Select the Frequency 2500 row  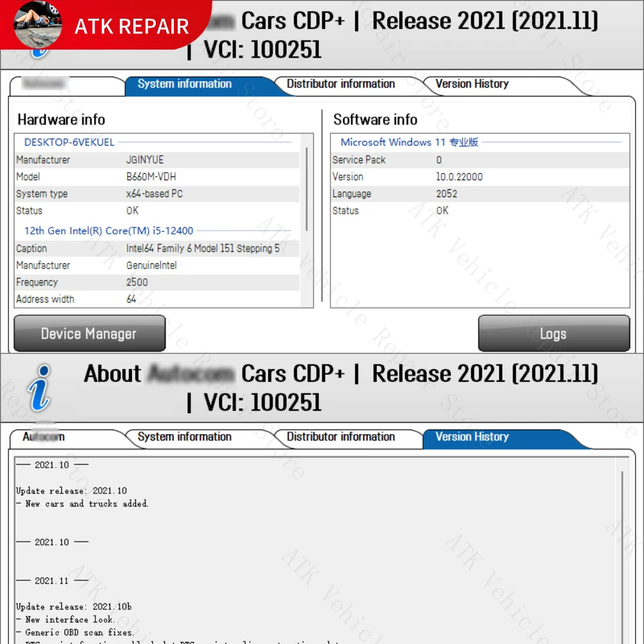tap(158, 283)
